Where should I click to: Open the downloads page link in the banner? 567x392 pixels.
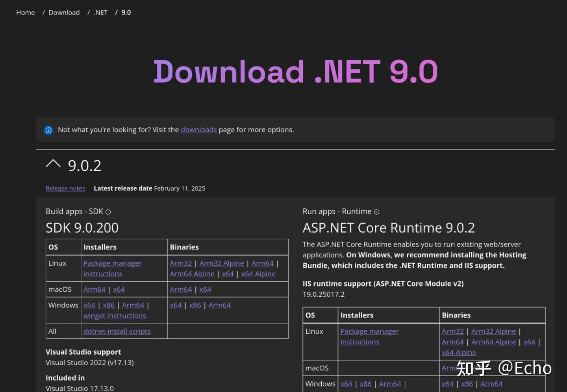[x=199, y=130]
